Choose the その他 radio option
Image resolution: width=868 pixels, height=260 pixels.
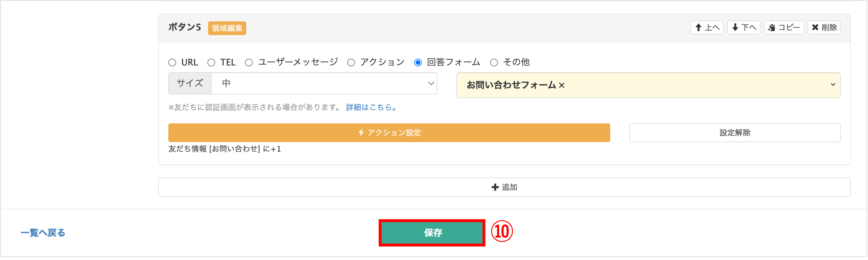(494, 63)
